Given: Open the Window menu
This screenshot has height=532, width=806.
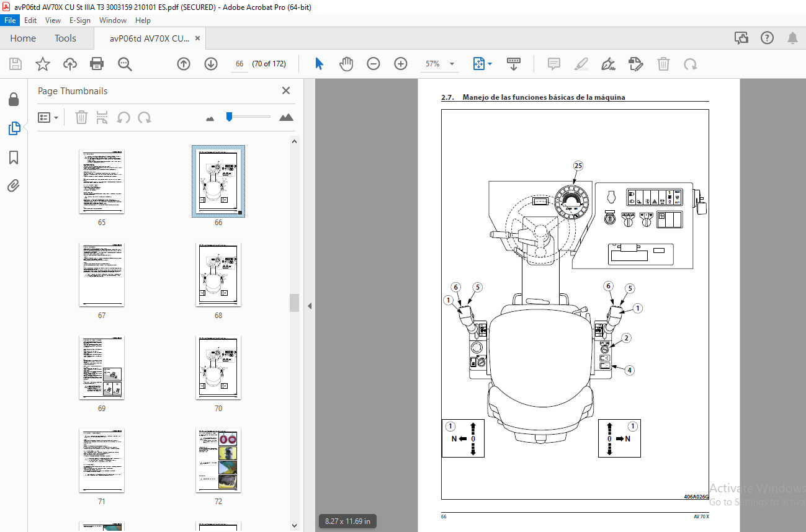Looking at the screenshot, I should [x=113, y=20].
